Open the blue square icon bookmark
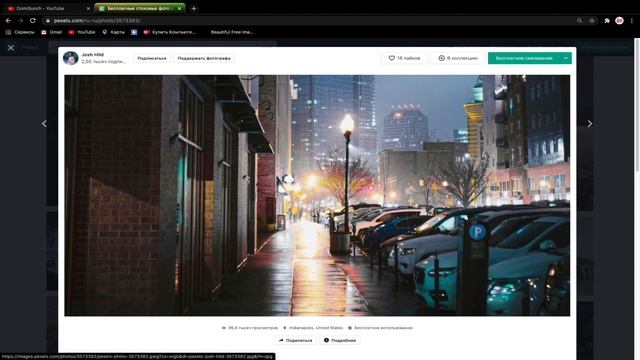 tap(134, 32)
